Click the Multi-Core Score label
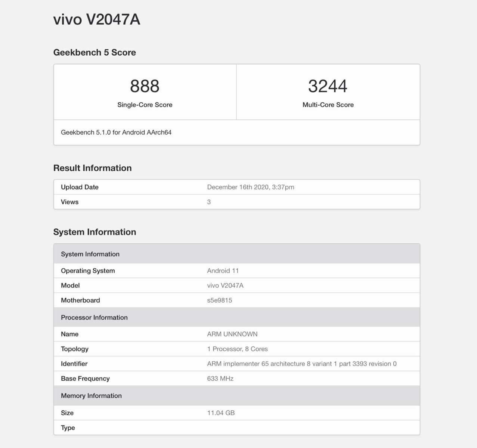 point(328,105)
